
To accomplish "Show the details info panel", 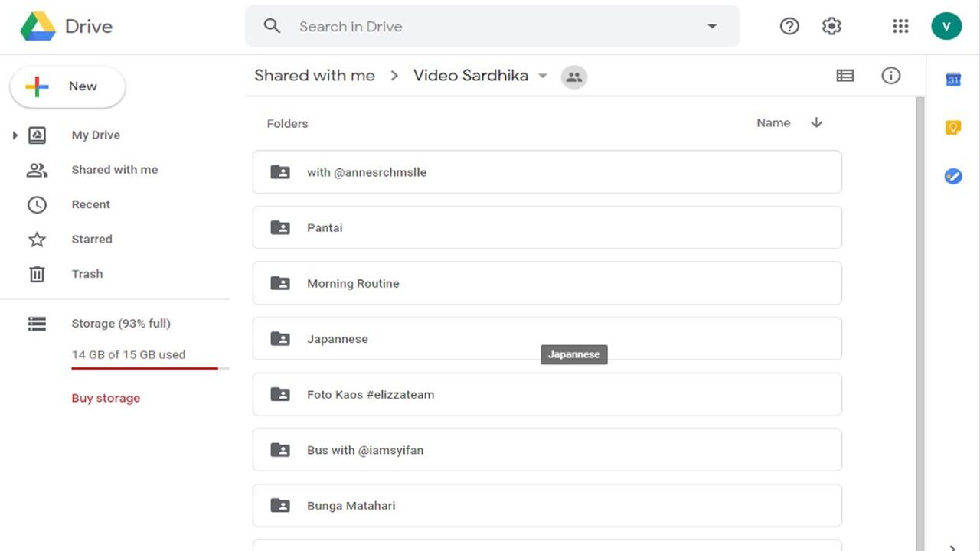I will [x=890, y=76].
